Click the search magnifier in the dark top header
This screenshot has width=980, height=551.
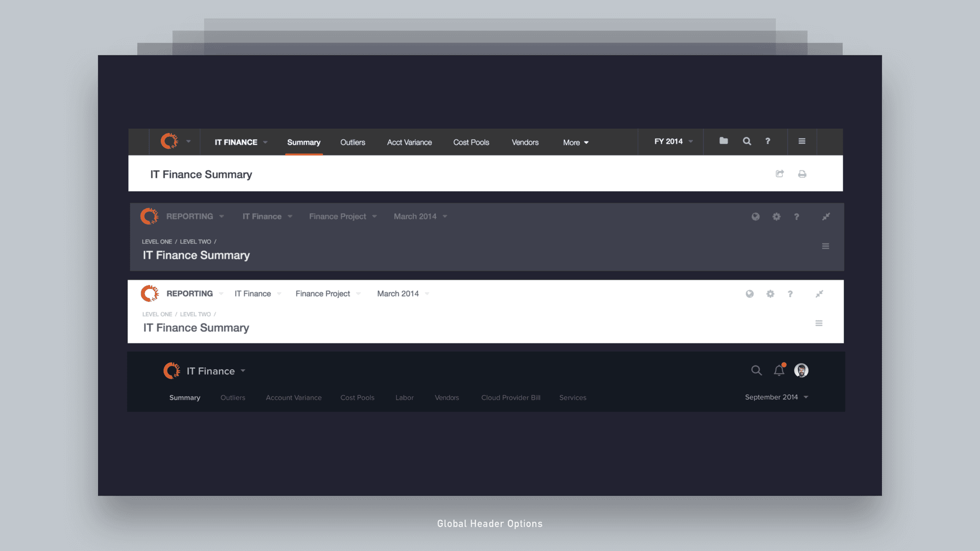[747, 141]
